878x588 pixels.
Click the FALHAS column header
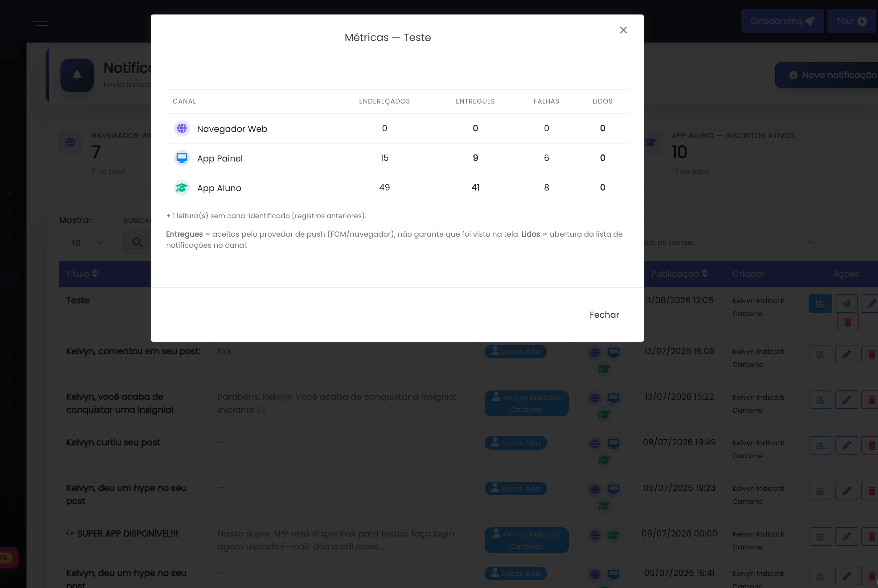tap(547, 101)
